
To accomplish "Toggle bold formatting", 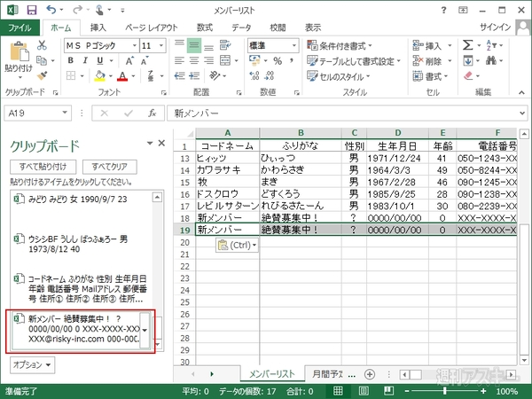I will (71, 60).
